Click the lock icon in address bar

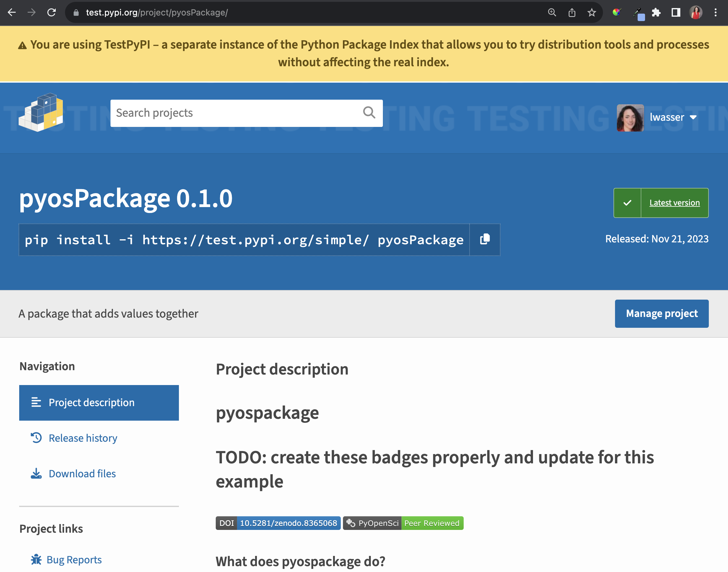click(76, 13)
